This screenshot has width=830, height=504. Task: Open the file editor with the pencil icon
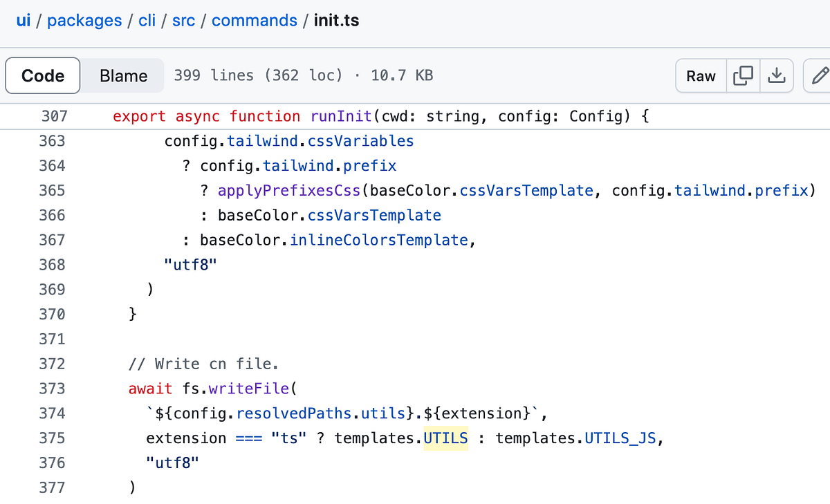(x=820, y=76)
